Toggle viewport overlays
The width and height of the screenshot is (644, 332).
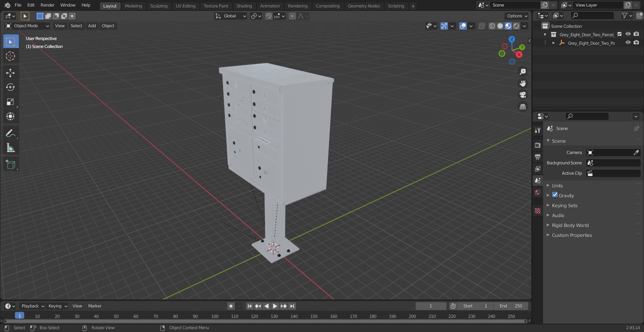[x=463, y=26]
